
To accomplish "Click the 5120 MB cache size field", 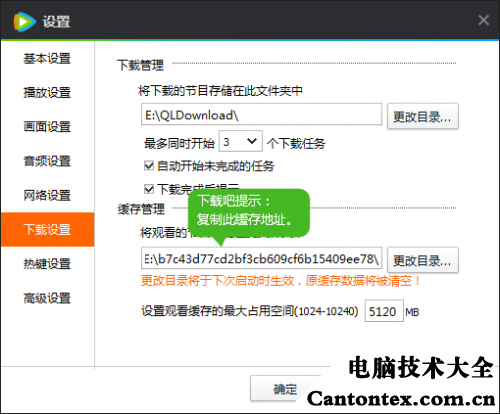I will coord(384,311).
